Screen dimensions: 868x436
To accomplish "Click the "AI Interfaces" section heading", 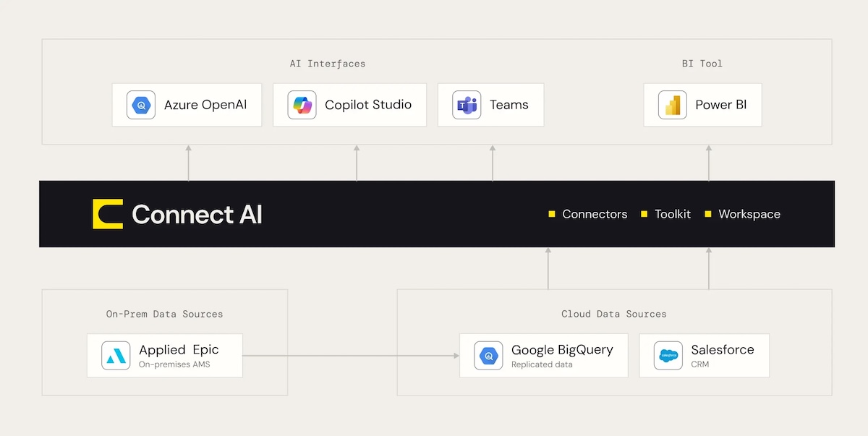I will [328, 64].
